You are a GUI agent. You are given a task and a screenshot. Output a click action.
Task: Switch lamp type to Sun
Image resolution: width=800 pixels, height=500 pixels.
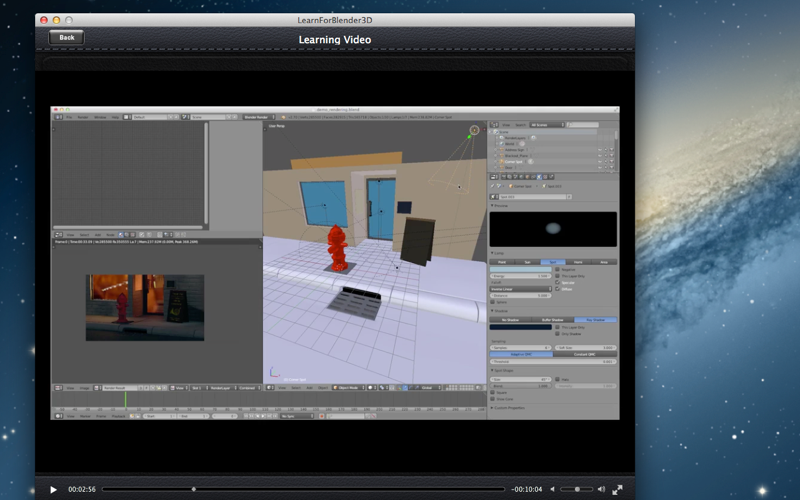528,262
